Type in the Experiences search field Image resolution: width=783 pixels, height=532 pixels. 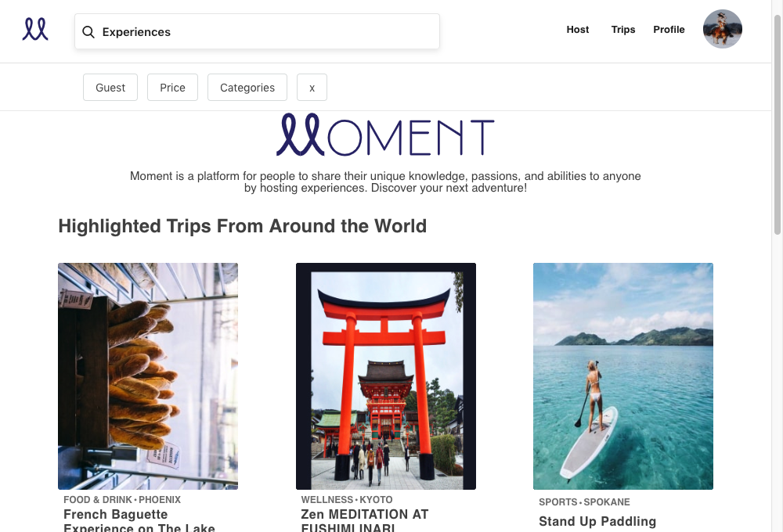point(266,32)
